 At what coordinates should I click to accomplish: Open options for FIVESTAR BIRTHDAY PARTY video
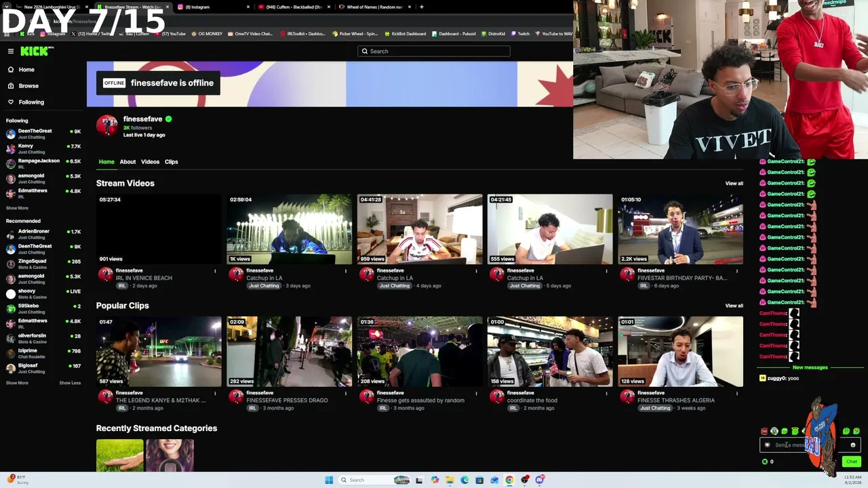tap(737, 271)
